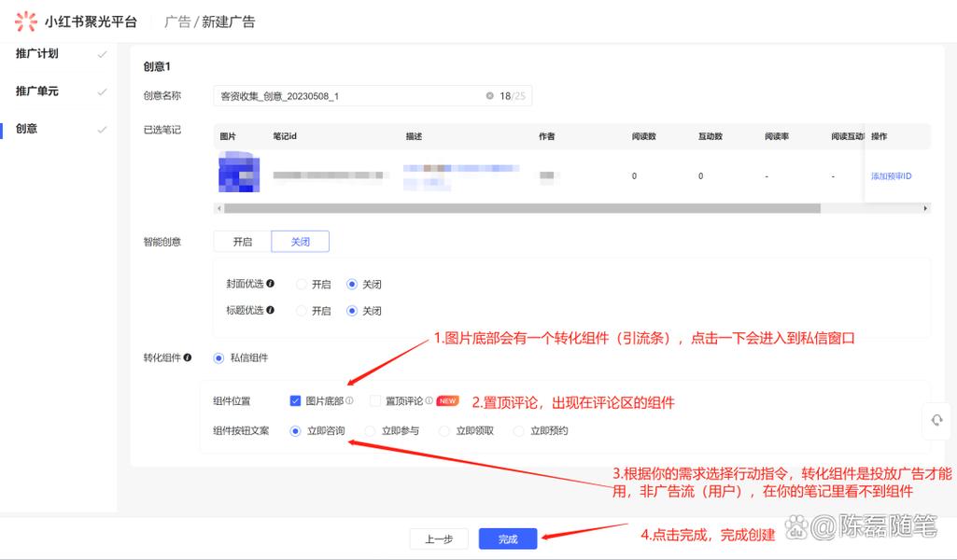The height and width of the screenshot is (560, 957).
Task: Select 立即预约 button text option
Action: click(519, 431)
